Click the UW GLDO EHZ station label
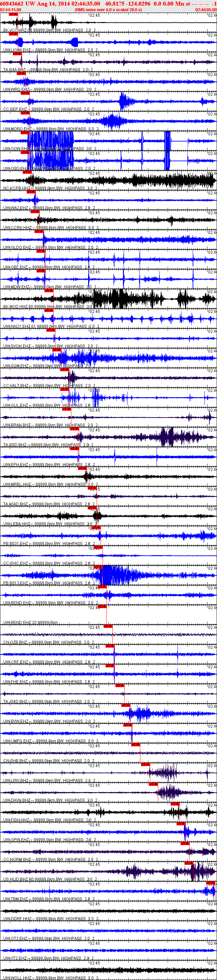Screen dimensions: 217x980 coord(51,248)
